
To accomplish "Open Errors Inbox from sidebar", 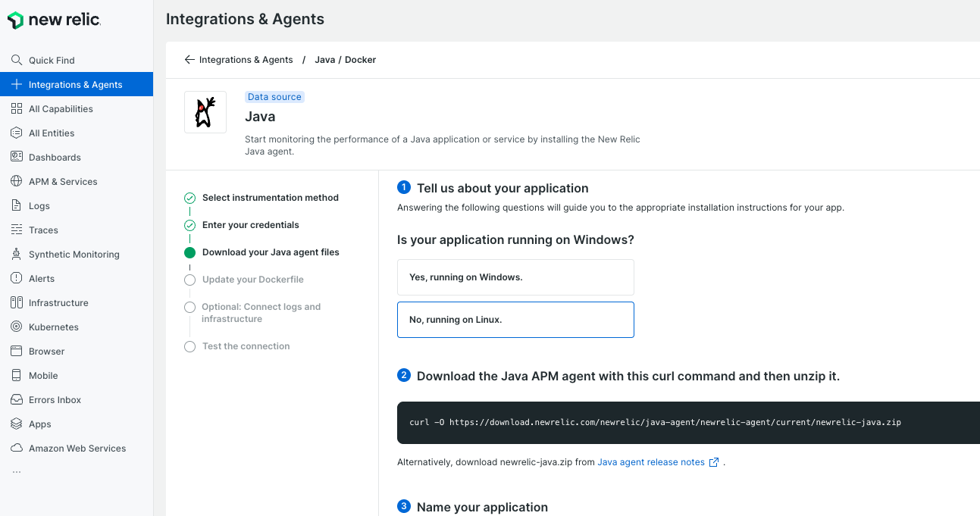I will pyautogui.click(x=77, y=399).
